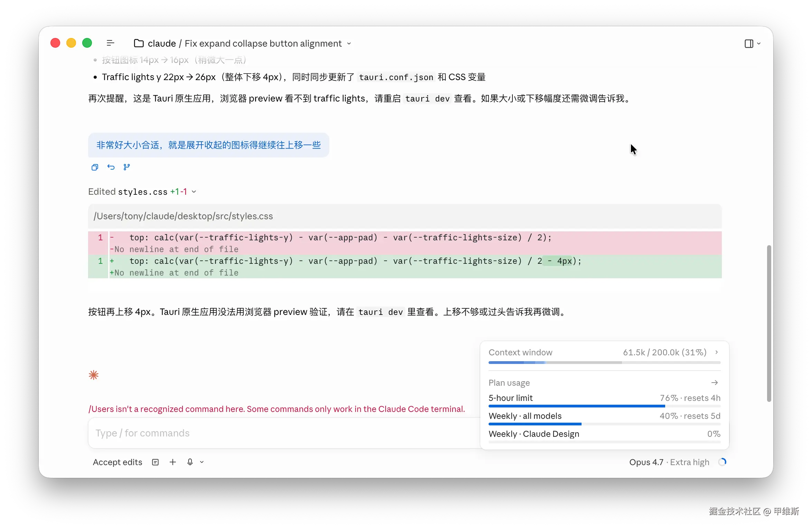
Task: Open the dropdown chevron next to microphone
Action: point(202,462)
